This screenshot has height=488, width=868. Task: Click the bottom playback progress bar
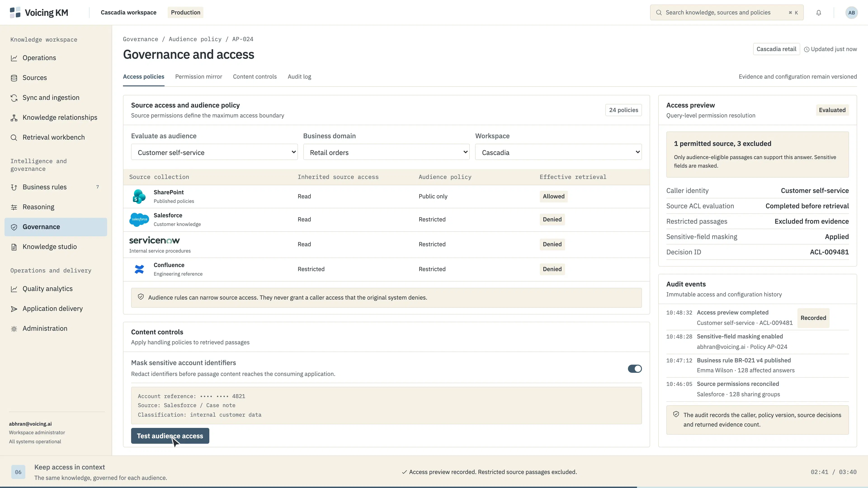(434, 487)
